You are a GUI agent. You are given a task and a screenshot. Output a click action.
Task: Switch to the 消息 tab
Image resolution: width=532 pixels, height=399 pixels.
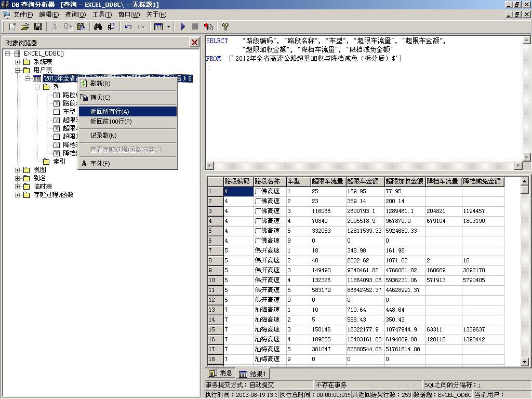[x=221, y=373]
